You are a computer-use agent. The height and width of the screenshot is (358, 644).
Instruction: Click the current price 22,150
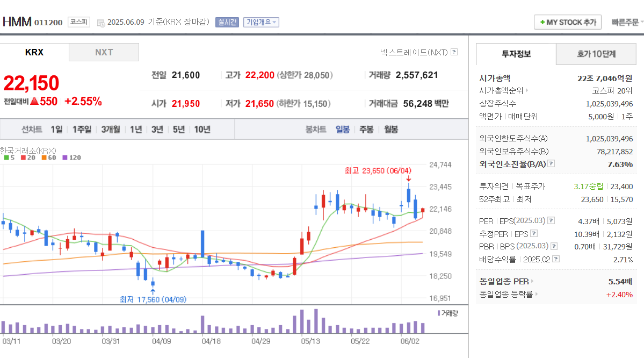coord(31,83)
